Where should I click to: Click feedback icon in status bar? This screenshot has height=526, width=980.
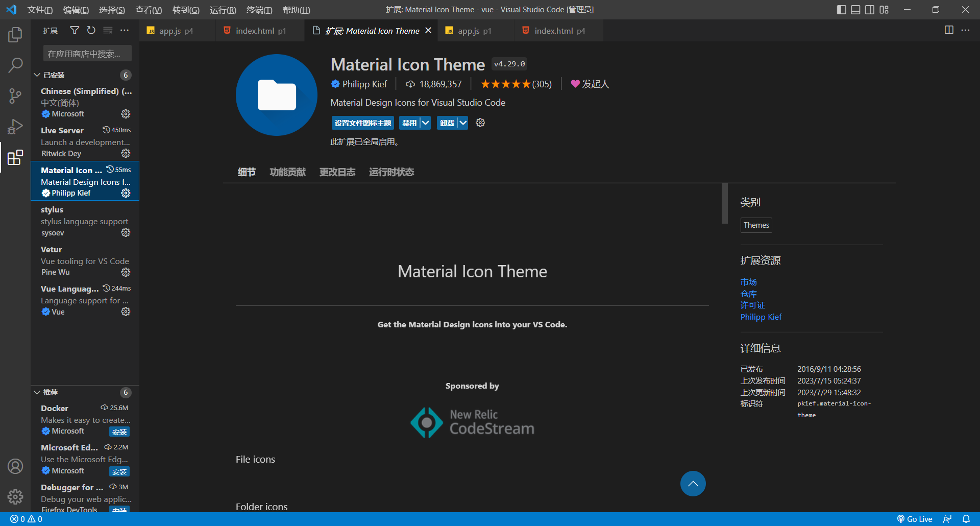[947, 519]
